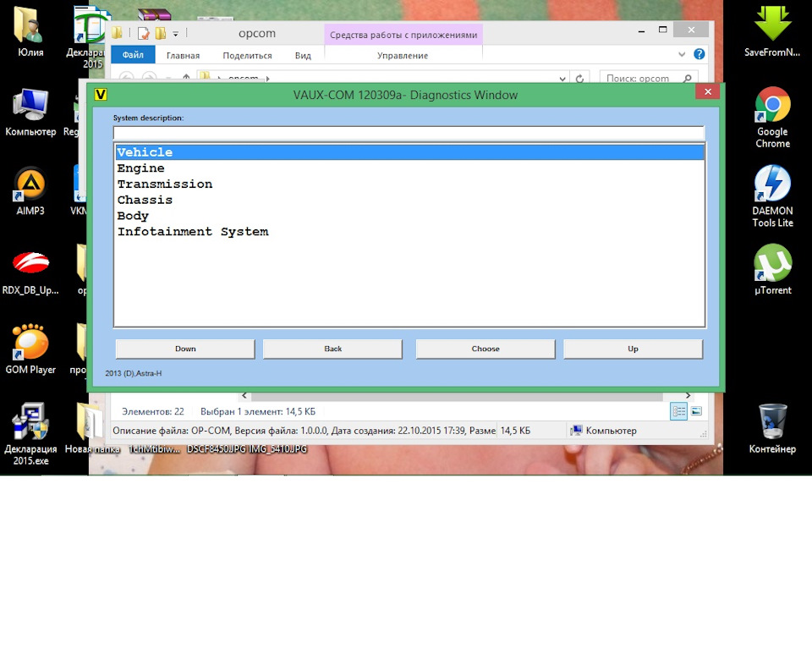Click the left arrow of Explorer horizontal scrollbar
This screenshot has width=812, height=660.
pyautogui.click(x=244, y=396)
